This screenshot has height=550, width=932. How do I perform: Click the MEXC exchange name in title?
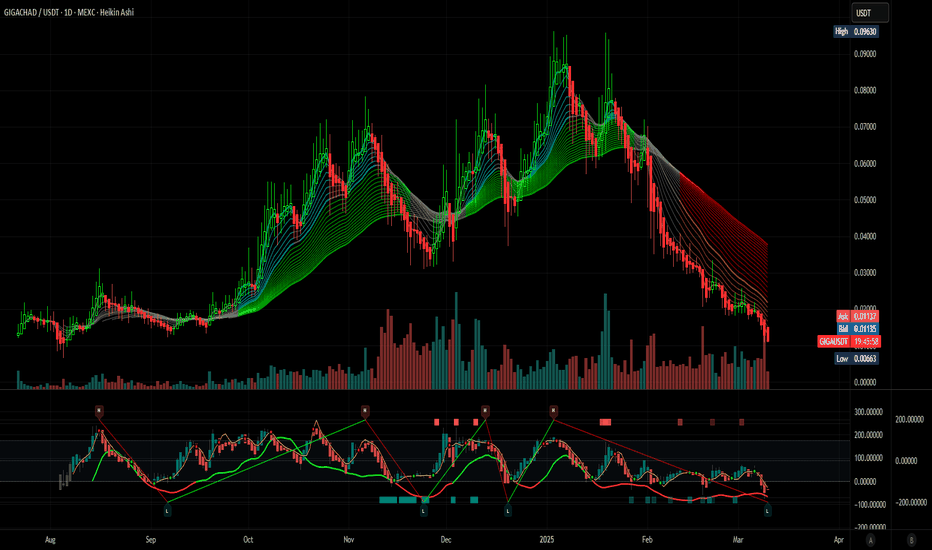(x=86, y=12)
